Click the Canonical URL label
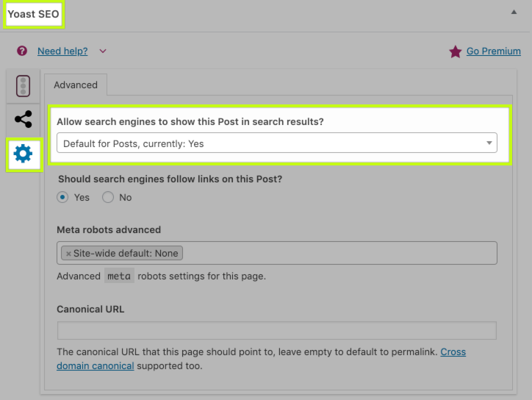Image resolution: width=532 pixels, height=400 pixels. click(90, 309)
